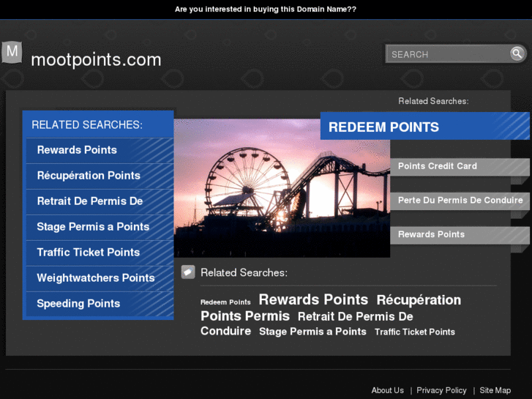Click the magnifier search icon
532x399 pixels.
(517, 53)
